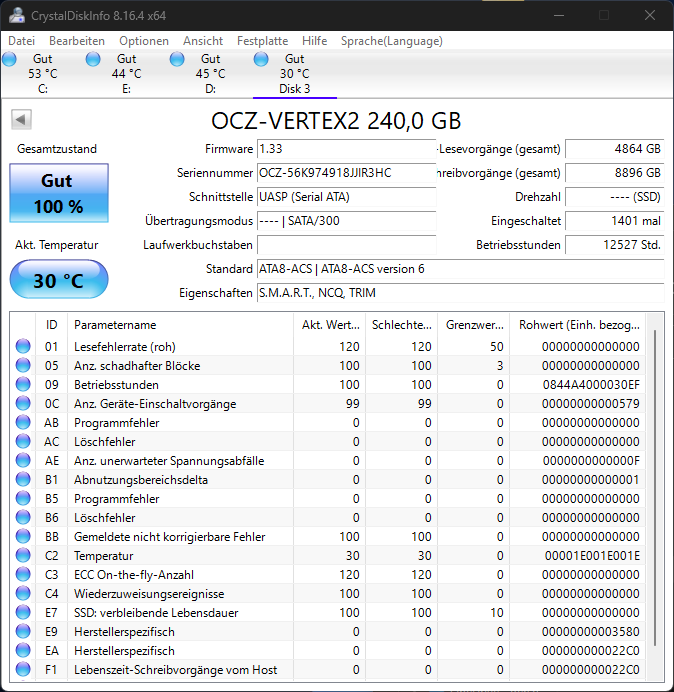Click status orb of attribute B6 row
The width and height of the screenshot is (674, 692).
[x=23, y=517]
